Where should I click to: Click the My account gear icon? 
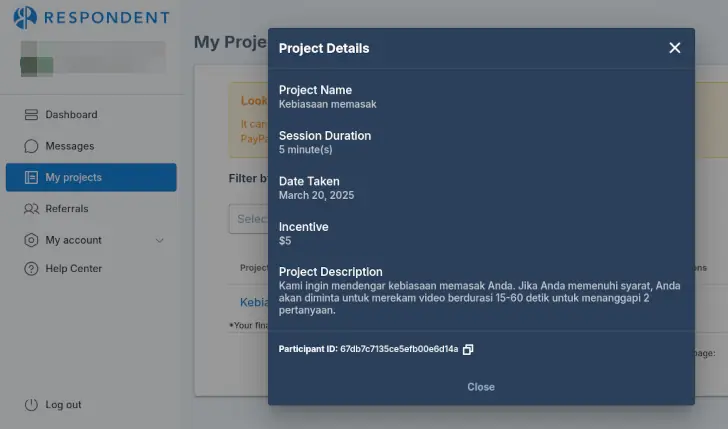point(31,240)
